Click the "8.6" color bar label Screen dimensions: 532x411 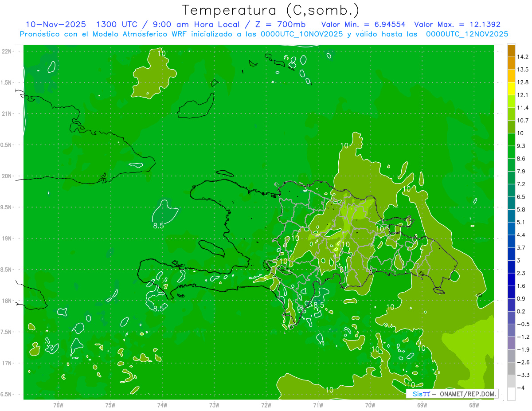pos(521,159)
